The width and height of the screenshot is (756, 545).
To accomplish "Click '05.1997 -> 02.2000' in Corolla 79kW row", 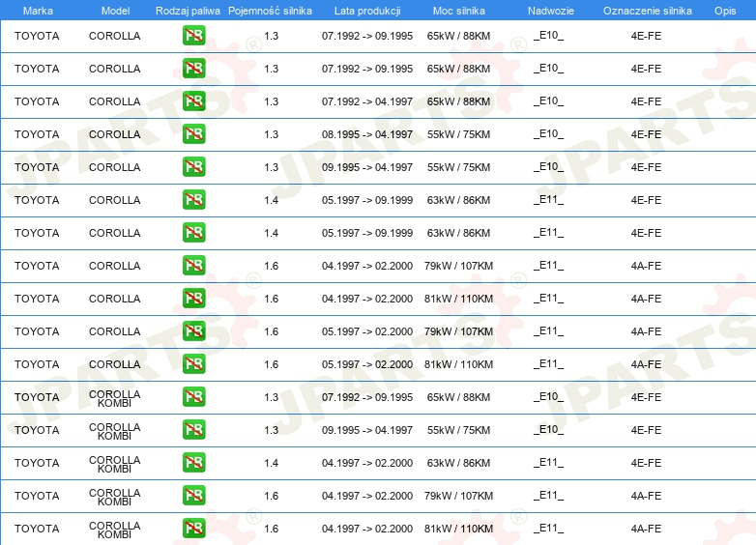I will (367, 331).
